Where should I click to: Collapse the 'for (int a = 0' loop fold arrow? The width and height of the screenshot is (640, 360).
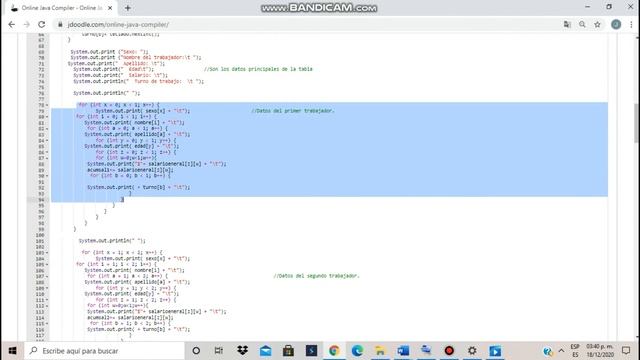[x=47, y=129]
